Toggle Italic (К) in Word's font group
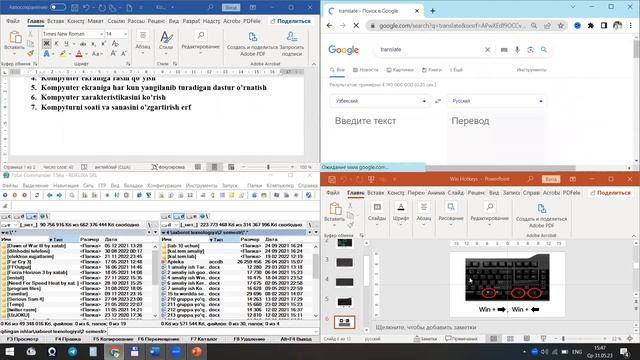The height and width of the screenshot is (360, 640). tap(56, 44)
